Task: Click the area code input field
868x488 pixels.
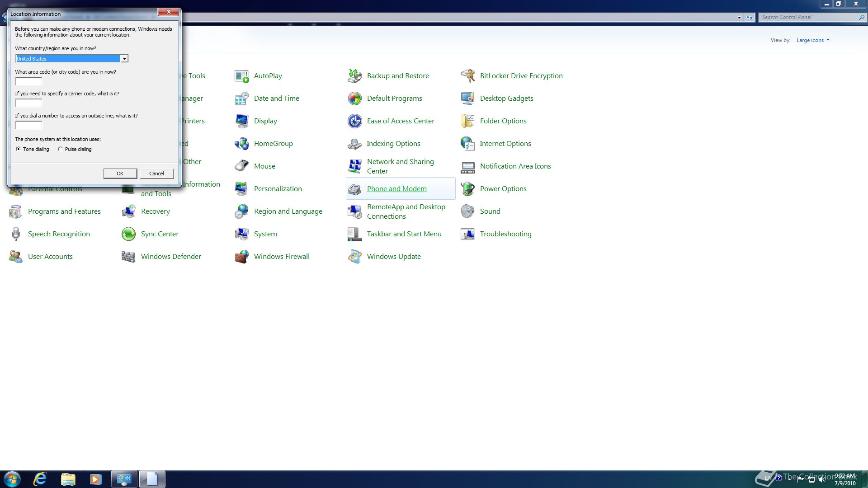Action: tap(28, 81)
